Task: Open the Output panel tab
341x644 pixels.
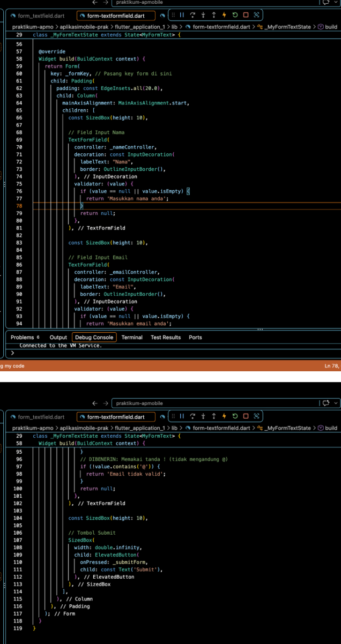Action: point(58,338)
